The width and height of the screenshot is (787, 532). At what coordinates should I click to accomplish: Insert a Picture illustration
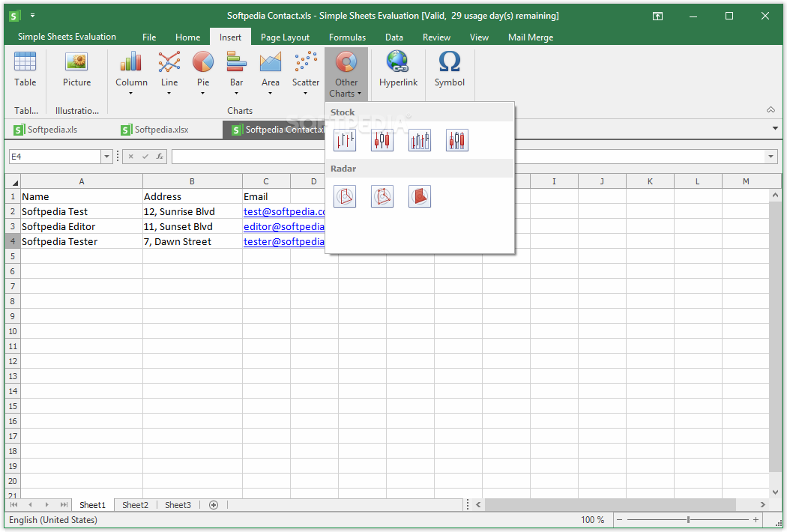tap(76, 70)
